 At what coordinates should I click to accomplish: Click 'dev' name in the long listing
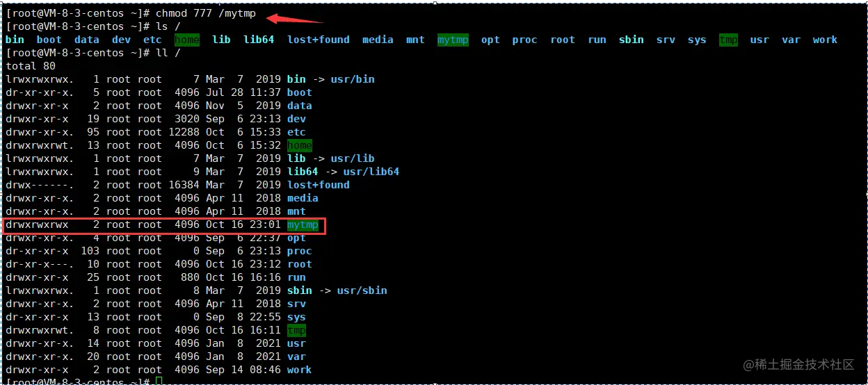296,119
